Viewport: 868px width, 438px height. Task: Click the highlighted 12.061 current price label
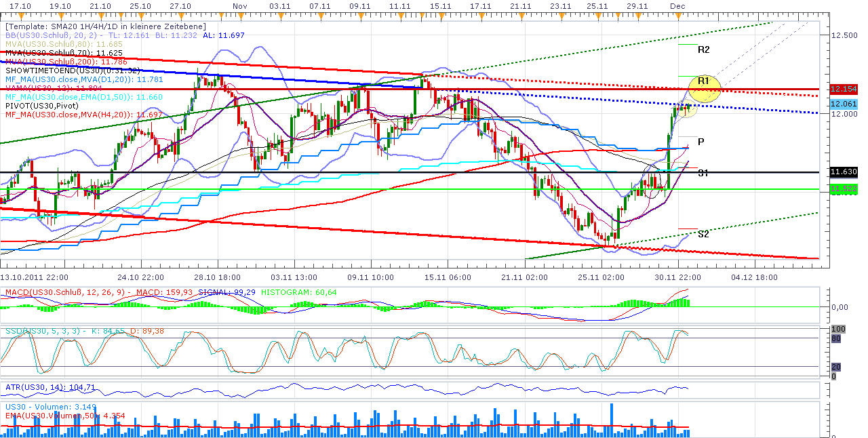[844, 104]
